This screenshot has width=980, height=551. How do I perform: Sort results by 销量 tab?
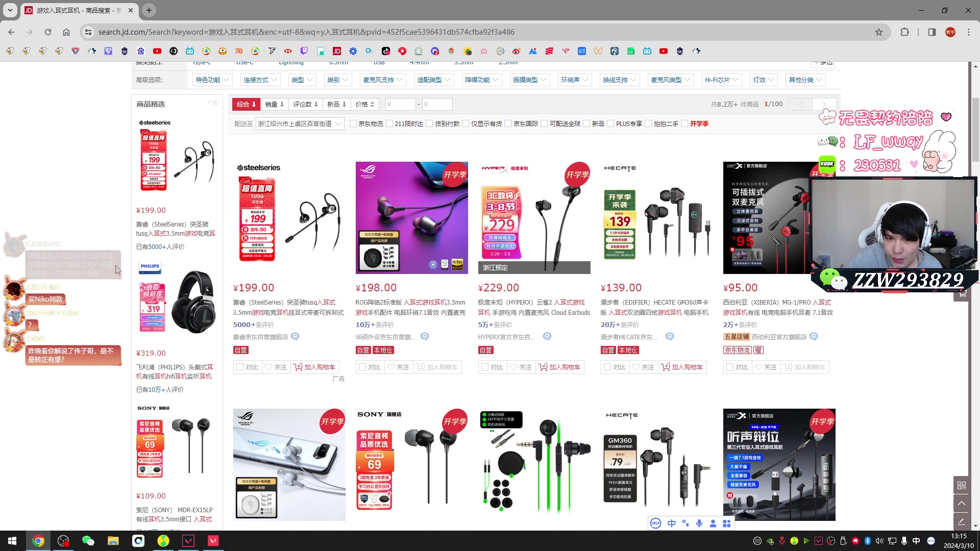274,105
